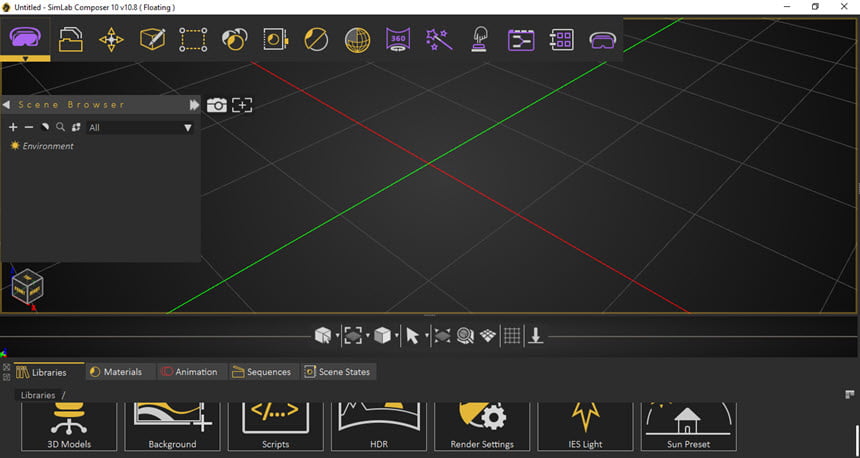Click the magnifier-over-object zoom icon

click(x=465, y=336)
